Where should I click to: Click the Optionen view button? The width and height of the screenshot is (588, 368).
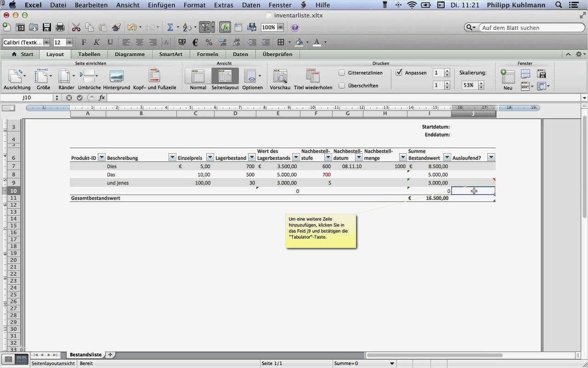pos(252,79)
